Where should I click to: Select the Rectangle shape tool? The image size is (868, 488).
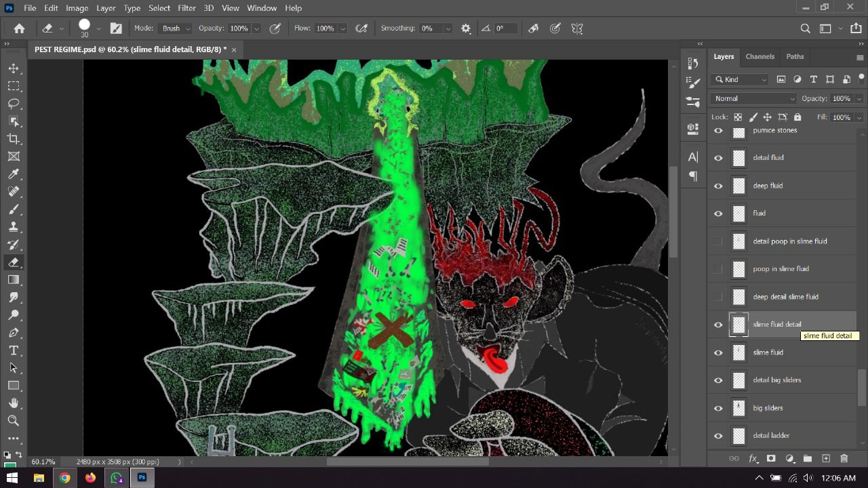click(x=13, y=386)
